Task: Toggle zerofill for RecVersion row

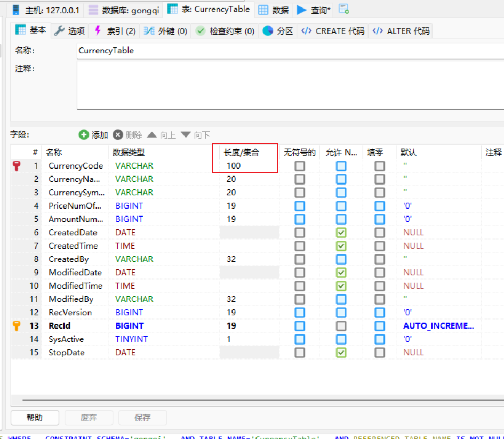Action: tap(380, 313)
